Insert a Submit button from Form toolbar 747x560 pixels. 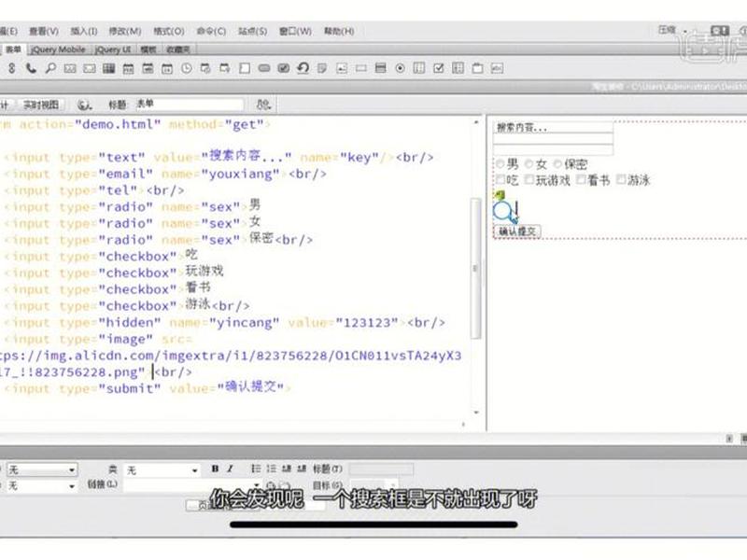click(284, 68)
